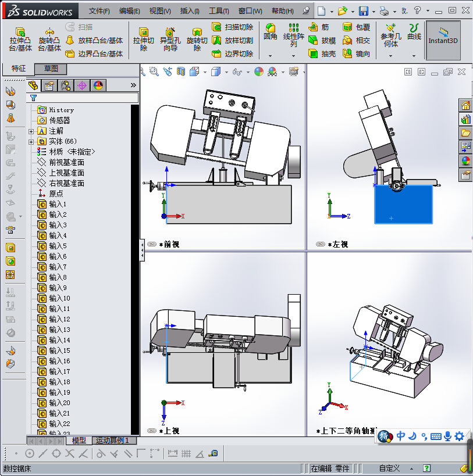473x476 pixels.
Task: Open dropdown arrow under 圆角 (Fillet)
Action: (270, 56)
